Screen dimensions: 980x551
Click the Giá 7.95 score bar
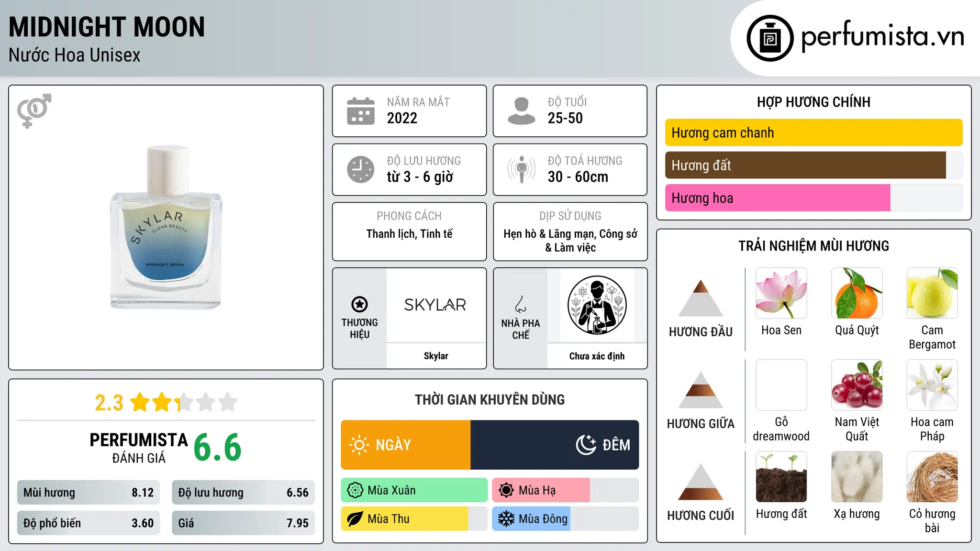click(x=243, y=523)
